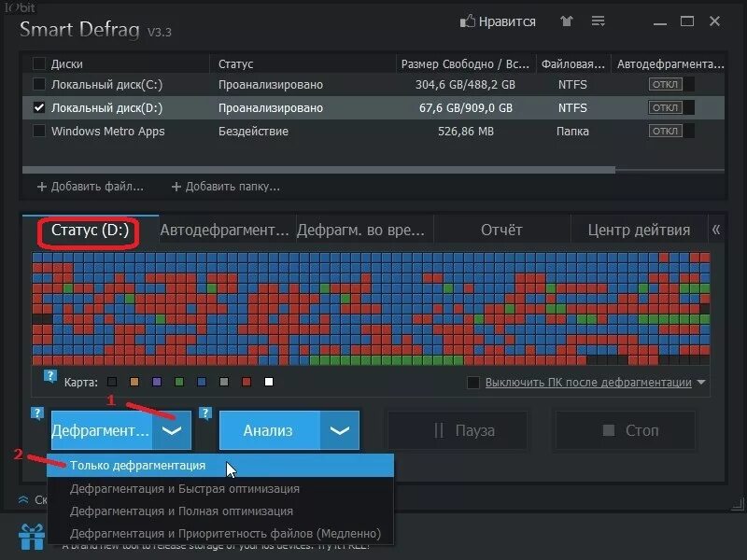
Task: Click the plus icon for adding a file
Action: 42,187
